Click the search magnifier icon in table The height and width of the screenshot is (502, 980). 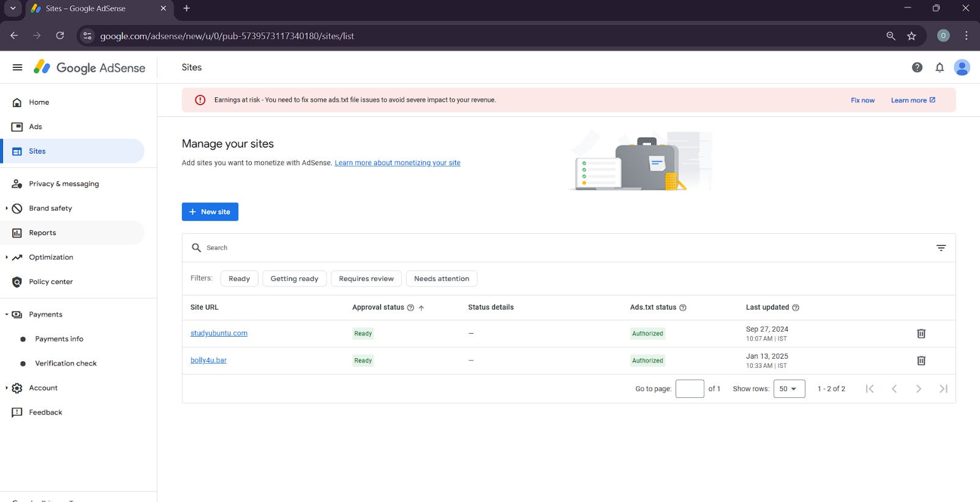coord(197,247)
